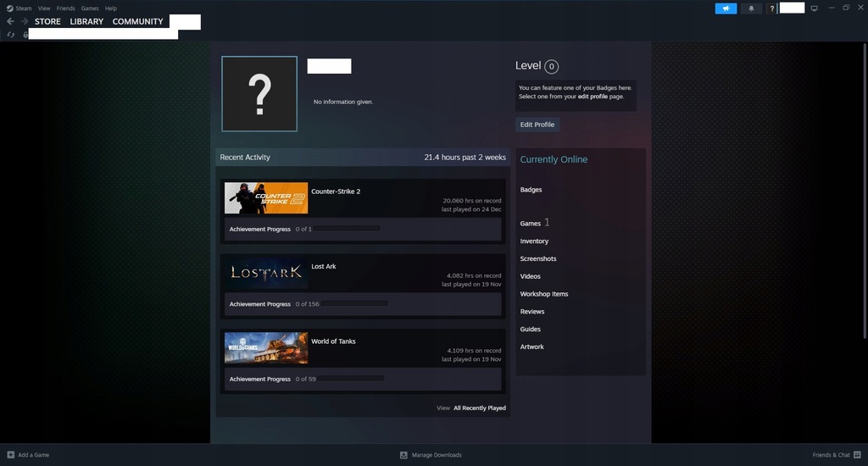
Task: Open the Guides link
Action: tap(531, 330)
